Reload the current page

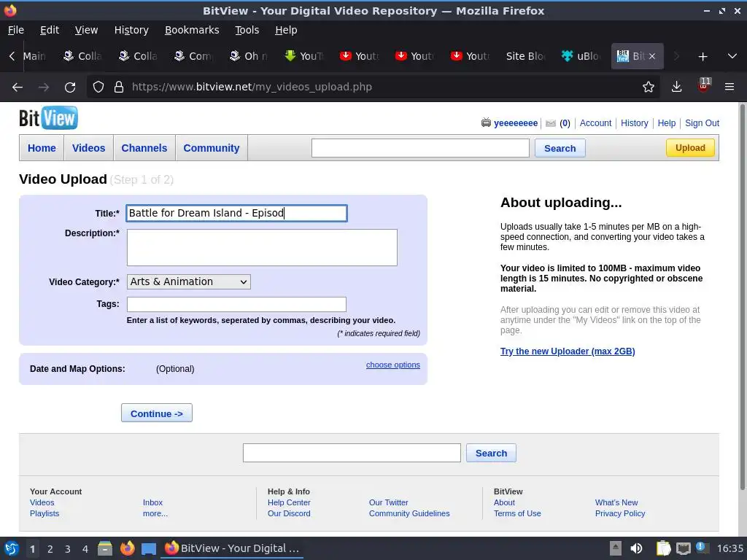70,87
